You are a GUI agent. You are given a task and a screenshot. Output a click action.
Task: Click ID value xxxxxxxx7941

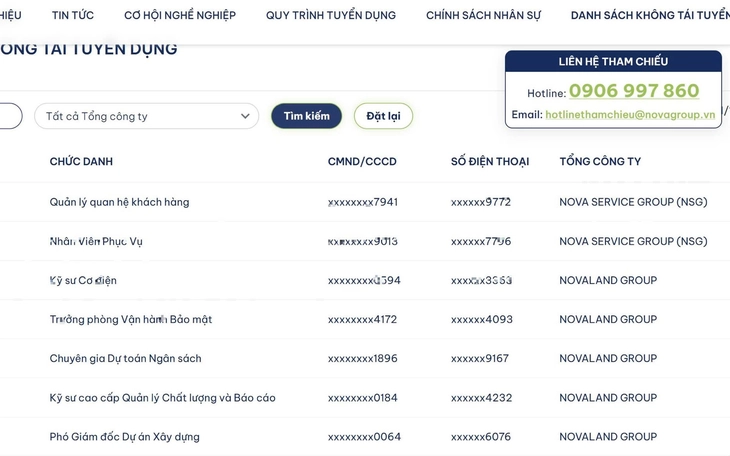click(x=363, y=202)
